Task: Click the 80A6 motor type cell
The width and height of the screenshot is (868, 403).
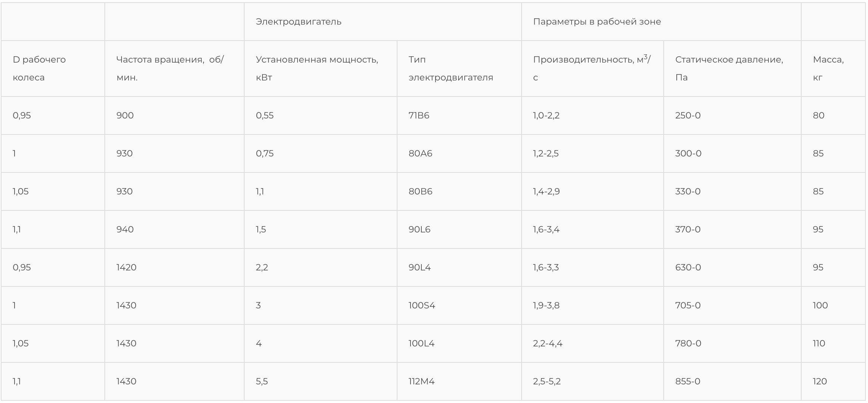Action: [x=420, y=153]
